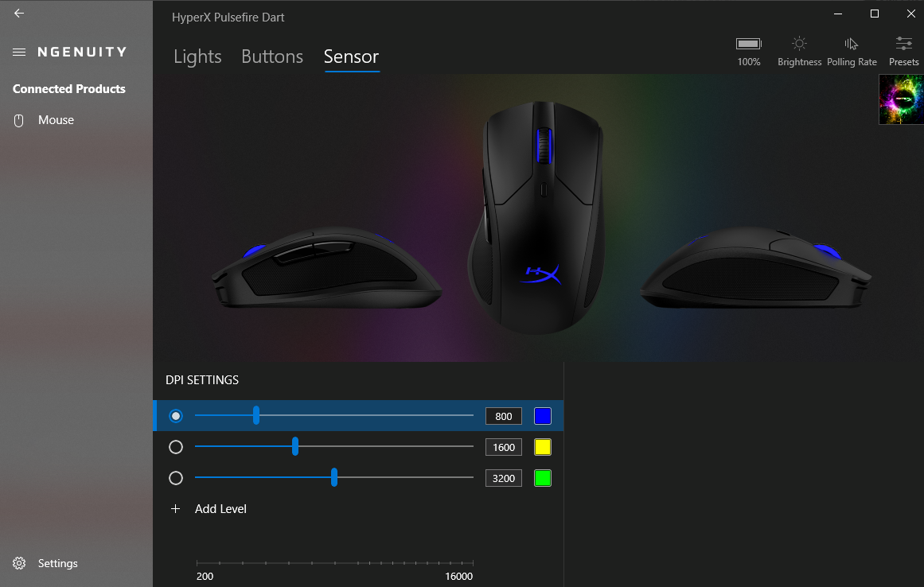The image size is (924, 587).
Task: Click the blue color swatch for 800 DPI
Action: click(x=542, y=416)
